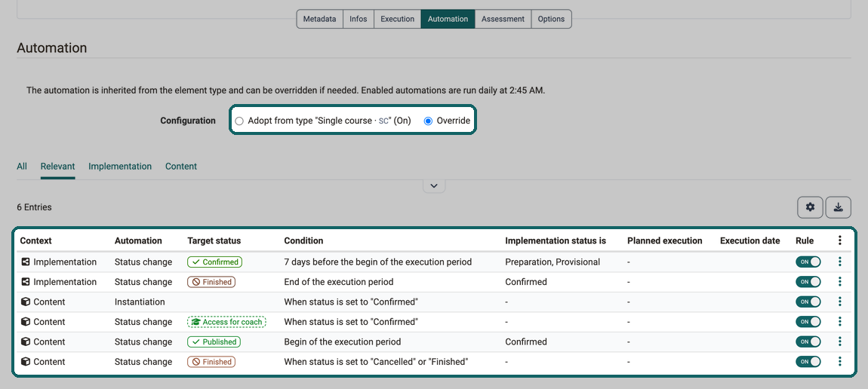Click the Implementation icon in the first row
The image size is (868, 389).
point(25,262)
